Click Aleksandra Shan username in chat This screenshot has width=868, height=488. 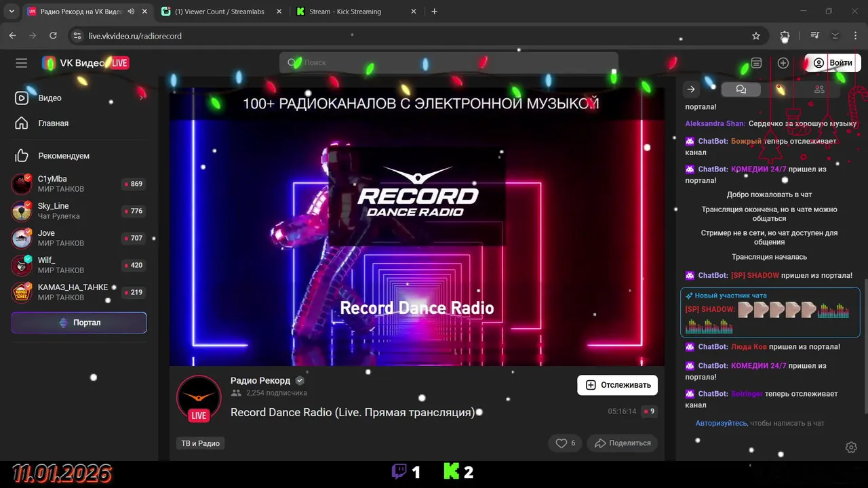pyautogui.click(x=715, y=123)
